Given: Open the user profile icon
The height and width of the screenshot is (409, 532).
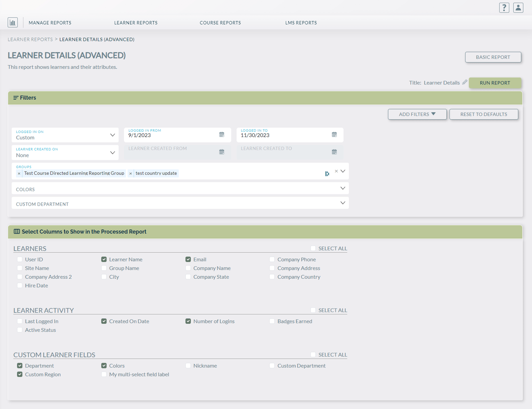Looking at the screenshot, I should point(518,7).
